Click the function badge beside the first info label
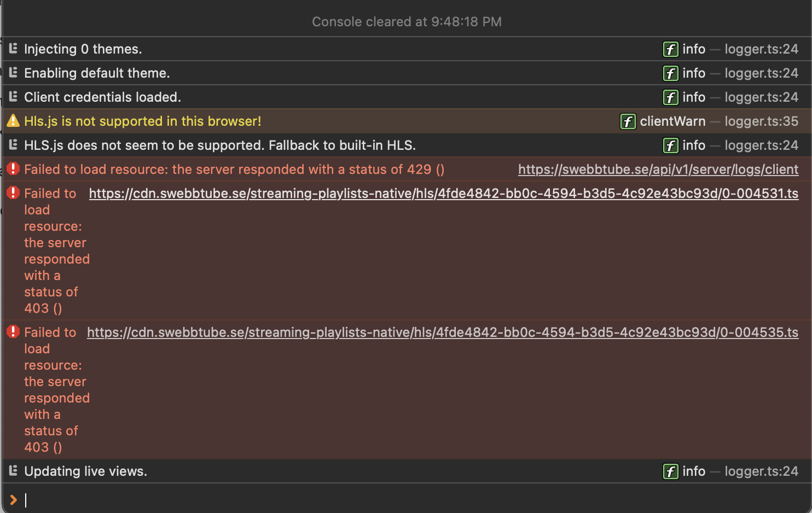Screen dimensions: 812x513 [670, 49]
